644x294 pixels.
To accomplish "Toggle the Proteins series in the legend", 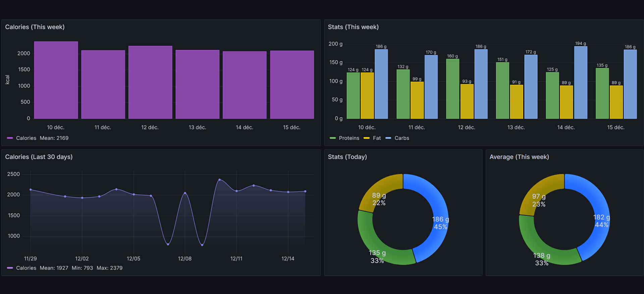I will click(x=349, y=138).
